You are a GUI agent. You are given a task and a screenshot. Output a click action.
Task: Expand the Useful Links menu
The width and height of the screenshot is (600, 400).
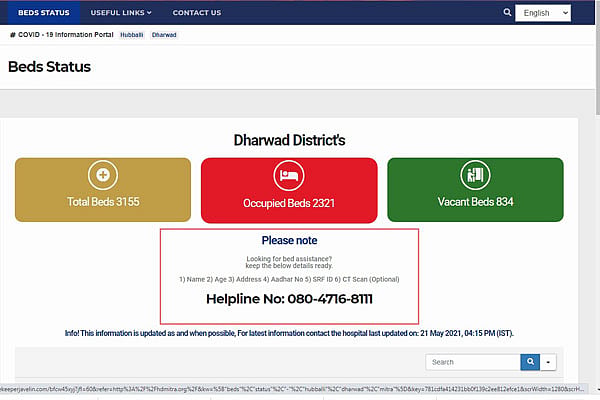coord(121,13)
